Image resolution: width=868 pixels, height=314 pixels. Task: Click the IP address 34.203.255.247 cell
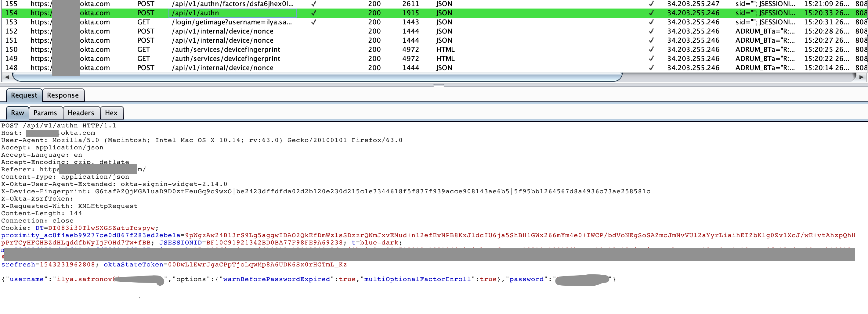click(x=693, y=4)
